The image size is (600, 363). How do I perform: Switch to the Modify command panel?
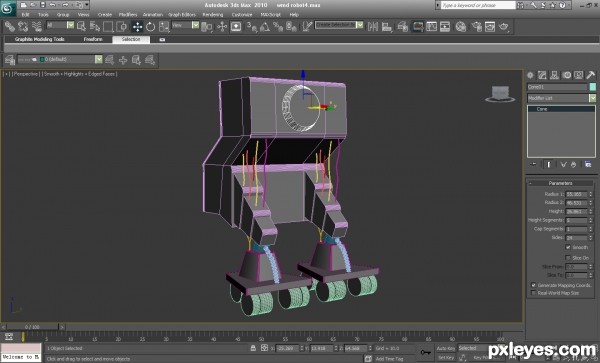pyautogui.click(x=542, y=75)
